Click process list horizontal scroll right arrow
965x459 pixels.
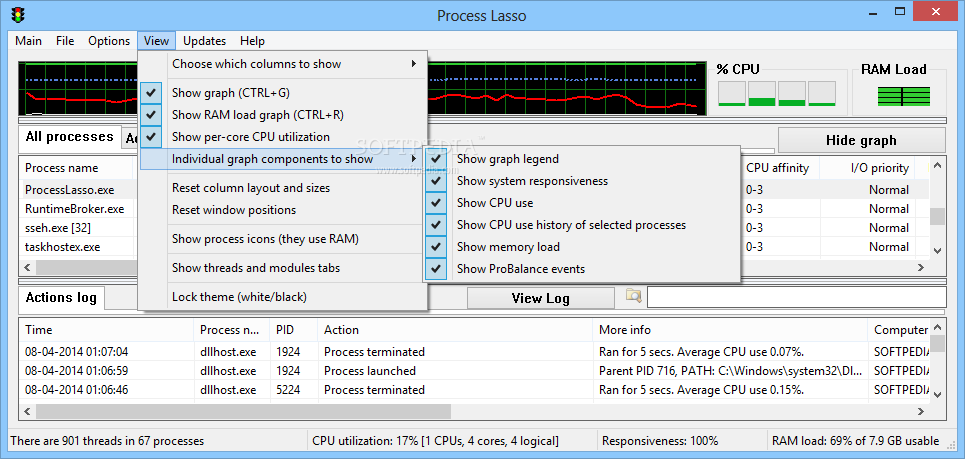pos(921,268)
